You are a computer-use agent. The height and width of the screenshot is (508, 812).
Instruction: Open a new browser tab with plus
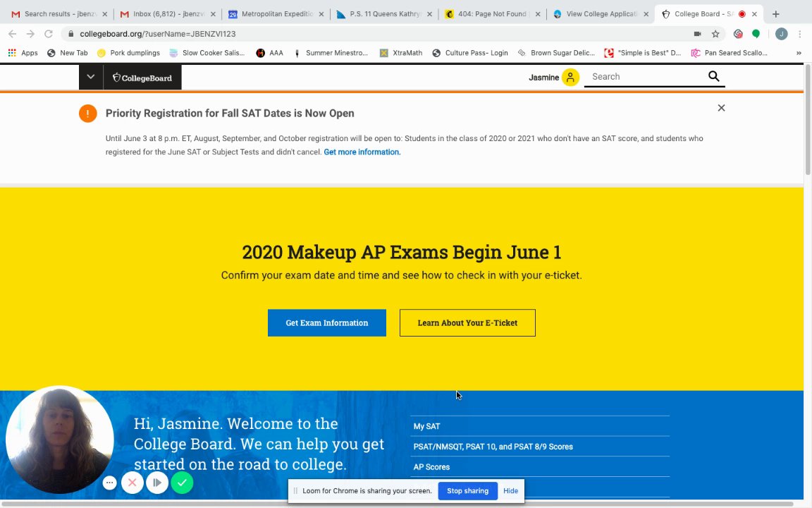pyautogui.click(x=775, y=14)
